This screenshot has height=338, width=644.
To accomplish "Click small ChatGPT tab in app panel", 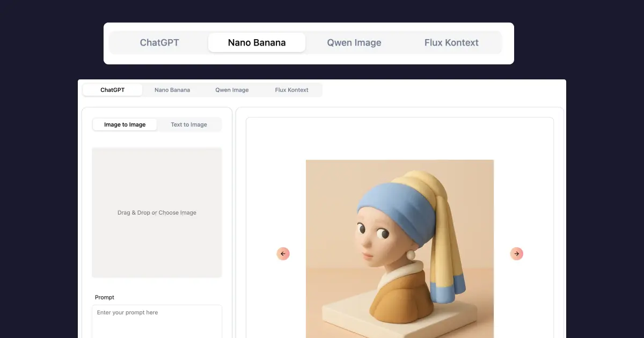I will pos(113,90).
